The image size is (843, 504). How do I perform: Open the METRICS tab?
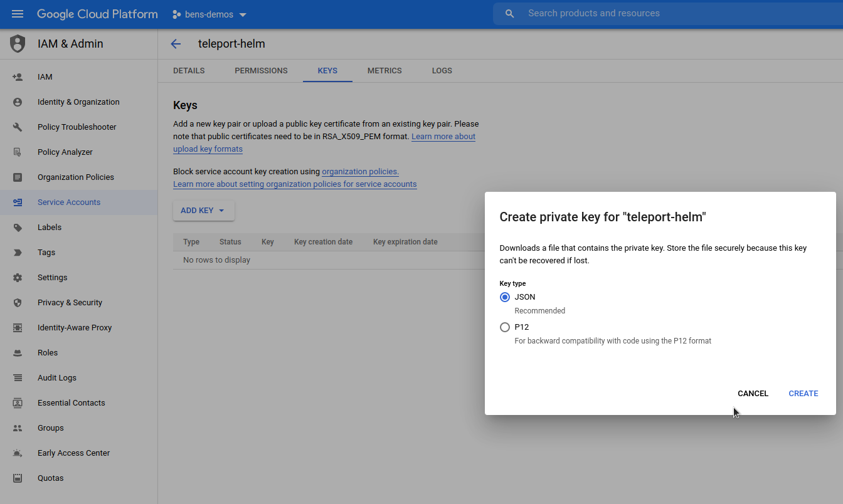pos(384,70)
